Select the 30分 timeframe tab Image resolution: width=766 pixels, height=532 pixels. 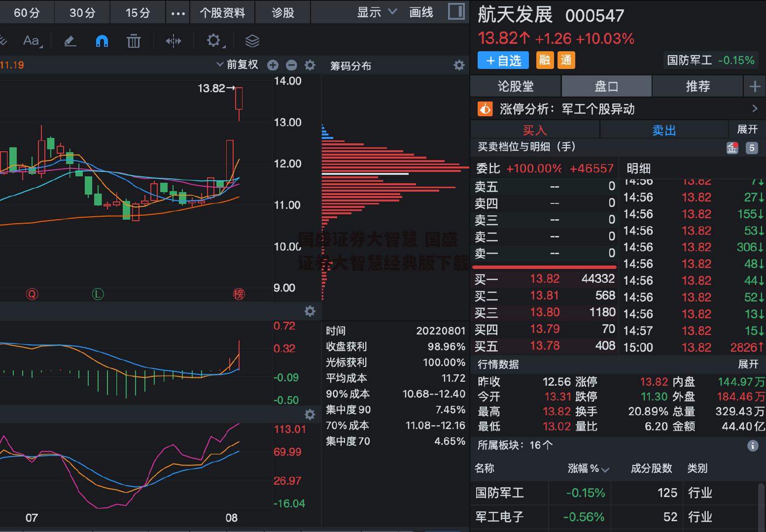tap(82, 13)
